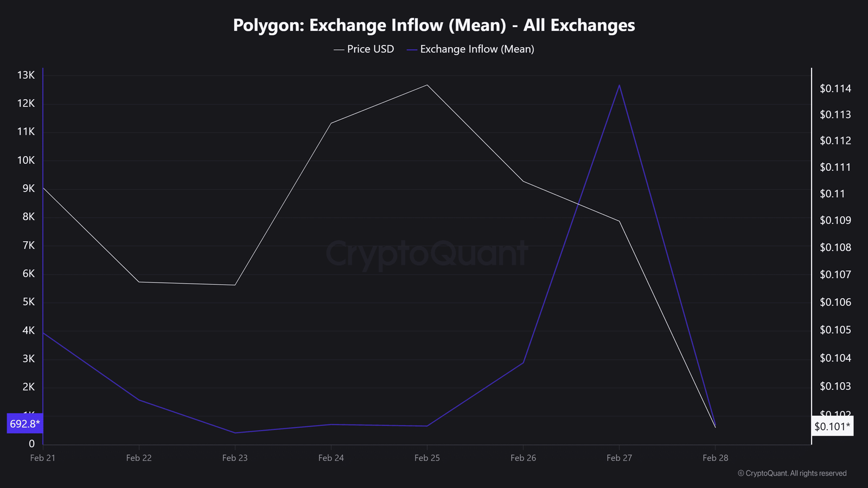Select the Feb 28 date label
This screenshot has width=868, height=488.
715,458
